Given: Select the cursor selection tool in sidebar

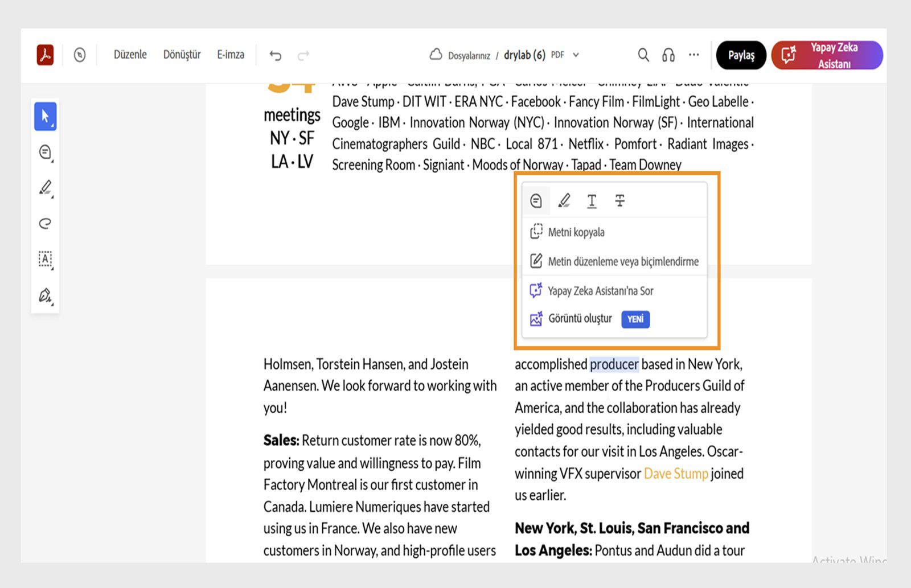Looking at the screenshot, I should 45,117.
